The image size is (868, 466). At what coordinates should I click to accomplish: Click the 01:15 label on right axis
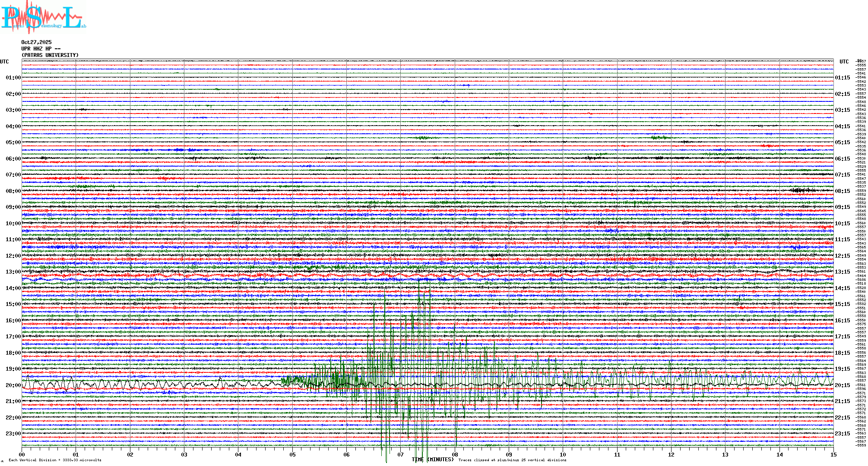(x=842, y=78)
